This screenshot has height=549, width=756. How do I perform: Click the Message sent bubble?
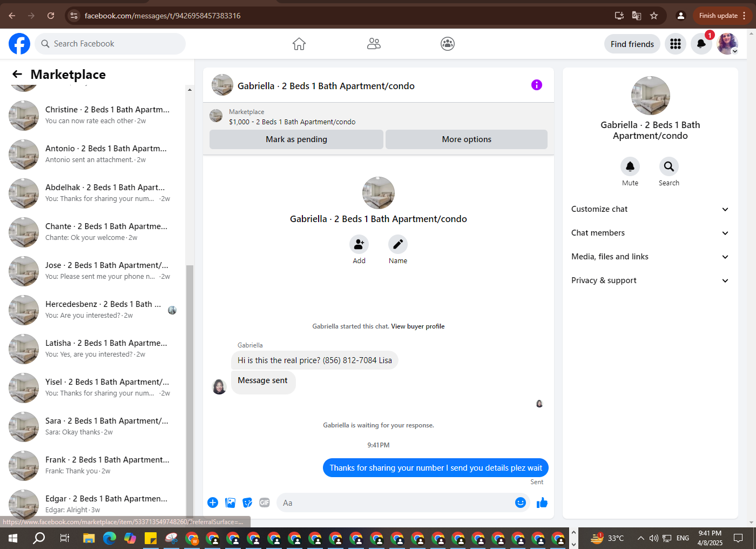pos(263,381)
